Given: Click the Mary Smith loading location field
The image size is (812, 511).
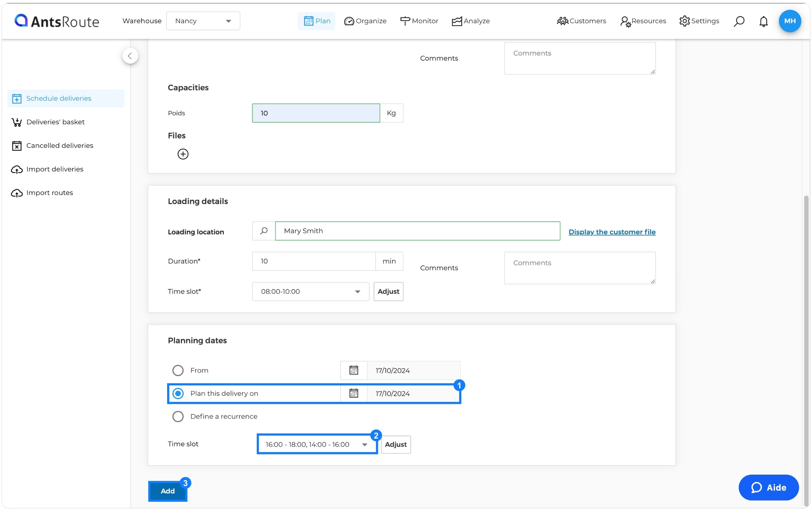Looking at the screenshot, I should tap(417, 231).
